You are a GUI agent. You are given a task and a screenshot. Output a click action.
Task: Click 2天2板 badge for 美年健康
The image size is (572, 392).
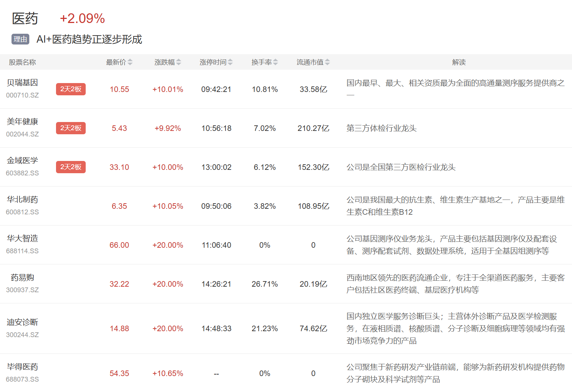point(71,128)
